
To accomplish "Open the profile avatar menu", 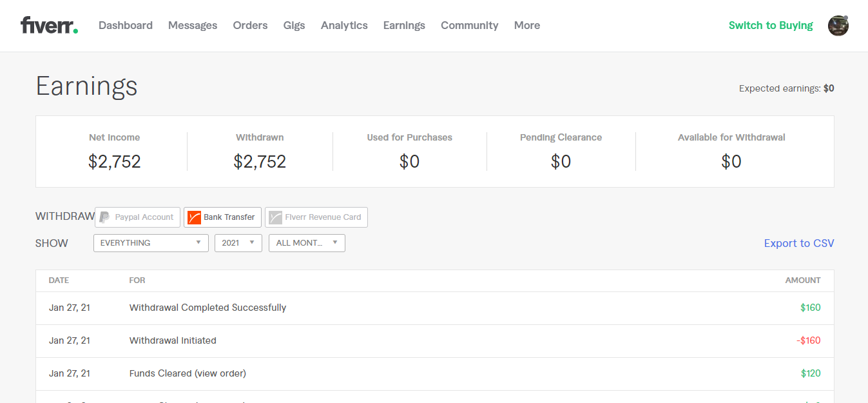I will coord(838,26).
